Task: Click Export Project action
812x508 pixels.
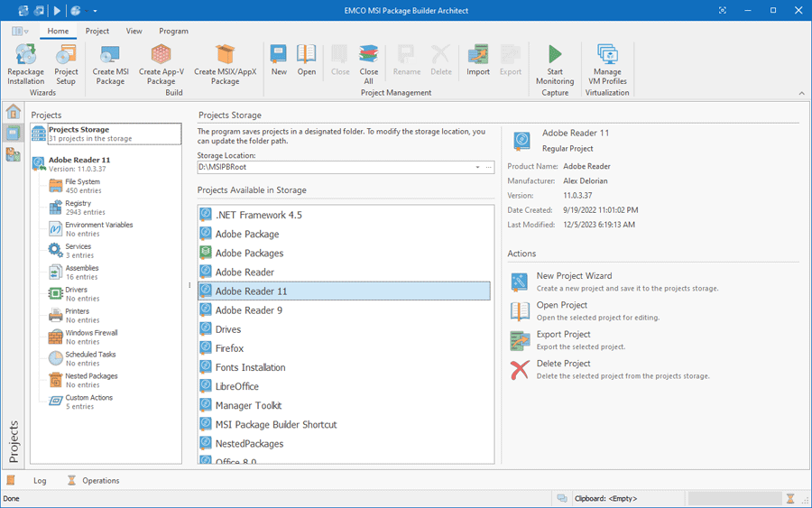Action: [567, 340]
